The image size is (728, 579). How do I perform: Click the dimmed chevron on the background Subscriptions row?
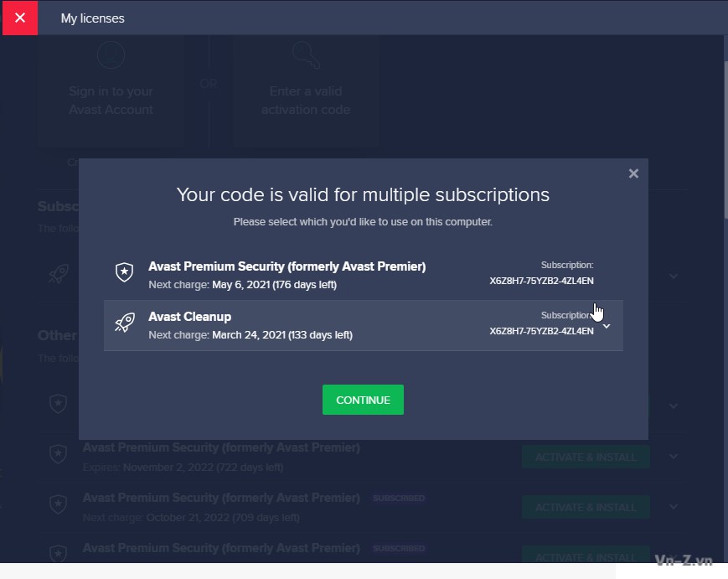[674, 276]
